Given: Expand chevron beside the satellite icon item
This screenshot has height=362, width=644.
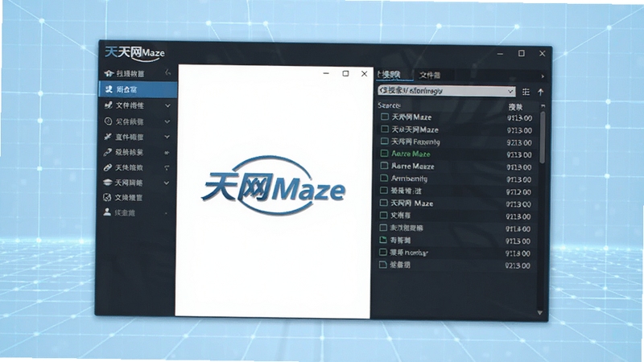Looking at the screenshot, I should [167, 137].
